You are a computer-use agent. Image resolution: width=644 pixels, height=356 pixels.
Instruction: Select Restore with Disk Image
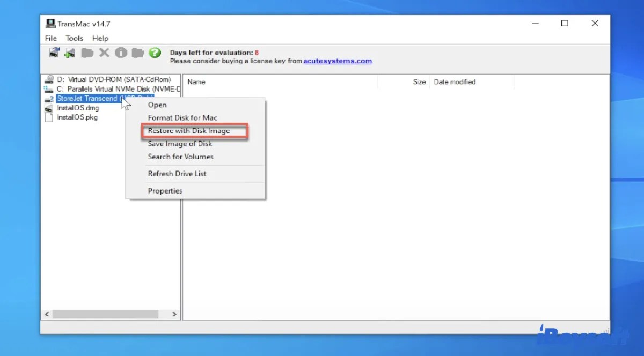[195, 131]
